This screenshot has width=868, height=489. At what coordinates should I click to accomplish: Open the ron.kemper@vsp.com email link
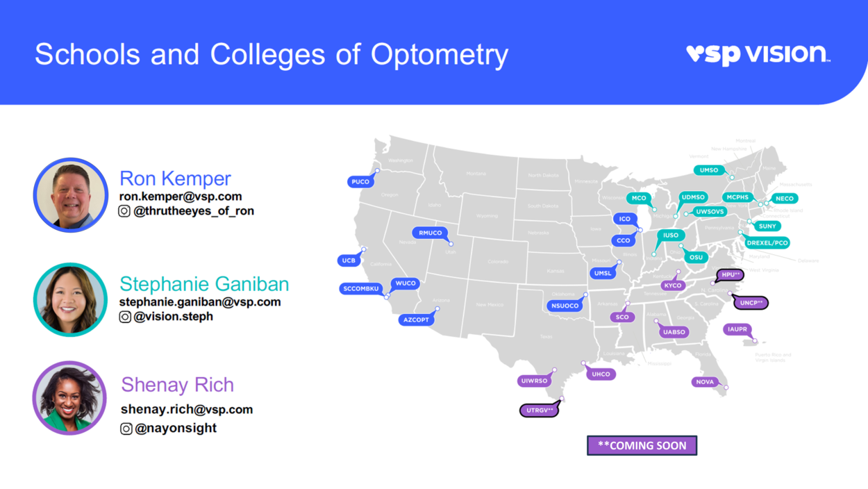[181, 197]
